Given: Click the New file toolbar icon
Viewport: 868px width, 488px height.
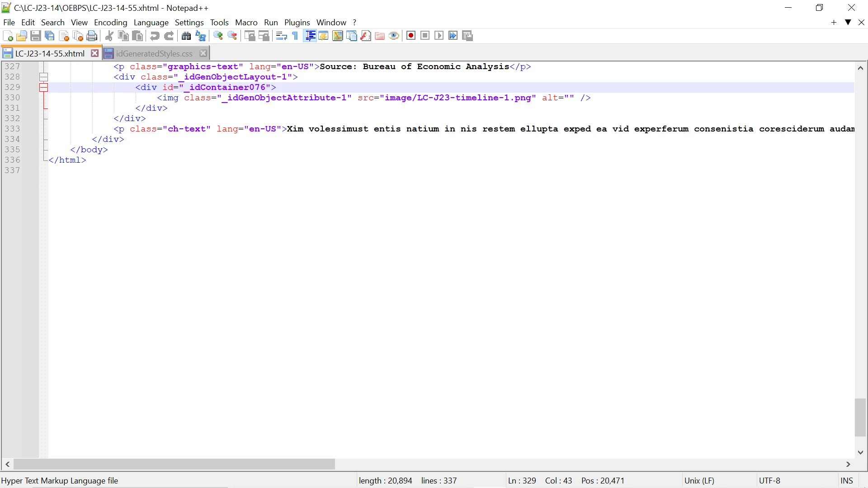Looking at the screenshot, I should pyautogui.click(x=8, y=36).
